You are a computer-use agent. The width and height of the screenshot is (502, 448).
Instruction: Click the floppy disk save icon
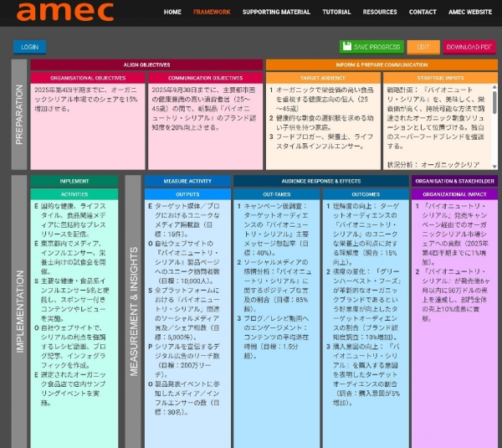pyautogui.click(x=347, y=46)
